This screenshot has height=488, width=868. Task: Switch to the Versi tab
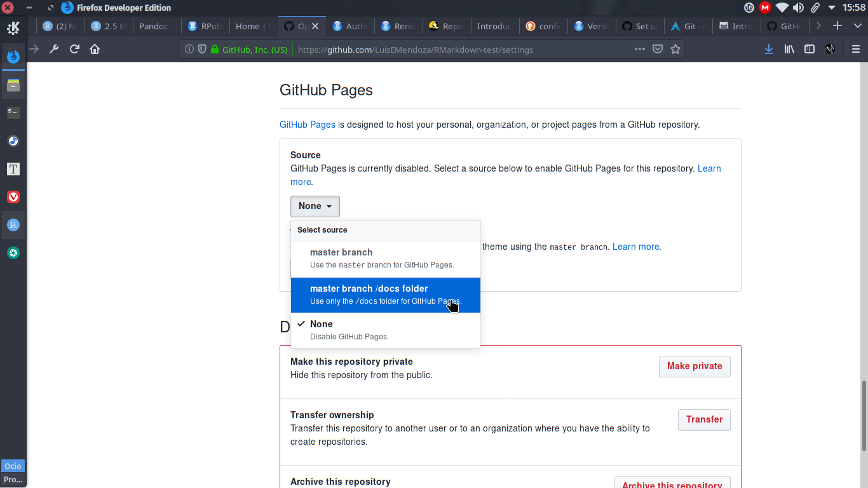pyautogui.click(x=592, y=26)
